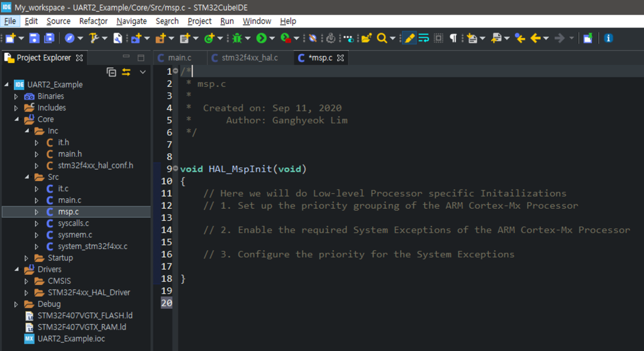Close the msp.c editor tab

point(340,58)
